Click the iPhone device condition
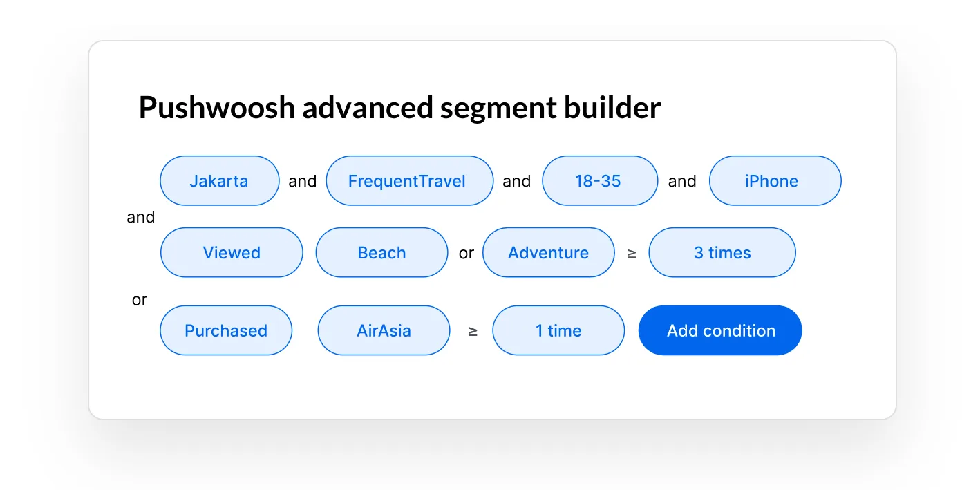Image resolution: width=980 pixels, height=490 pixels. point(775,180)
